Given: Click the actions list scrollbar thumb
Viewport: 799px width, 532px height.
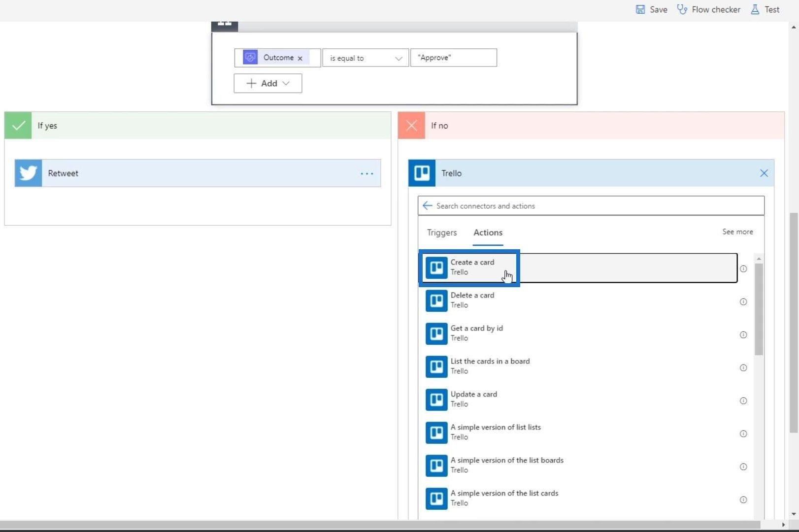Looking at the screenshot, I should coord(759,309).
